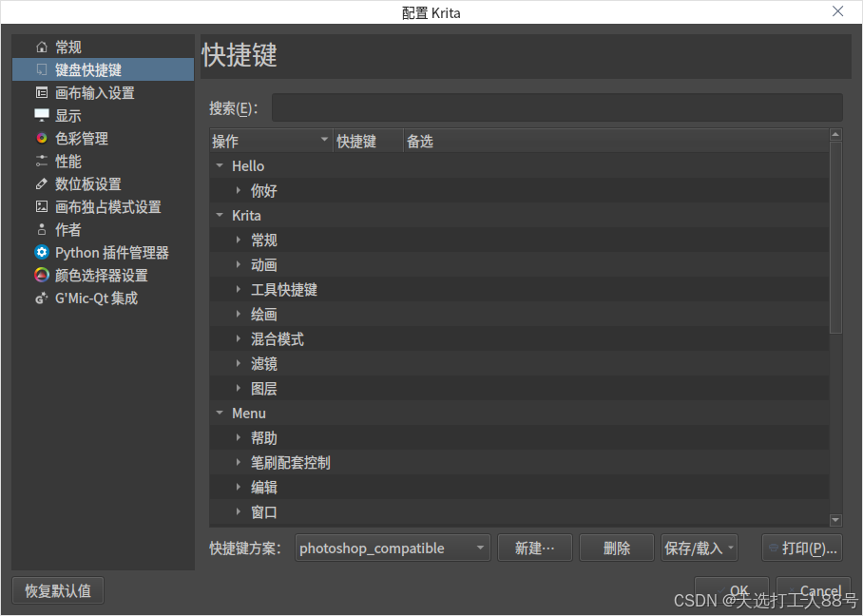Collapse the Menu group

tap(220, 413)
